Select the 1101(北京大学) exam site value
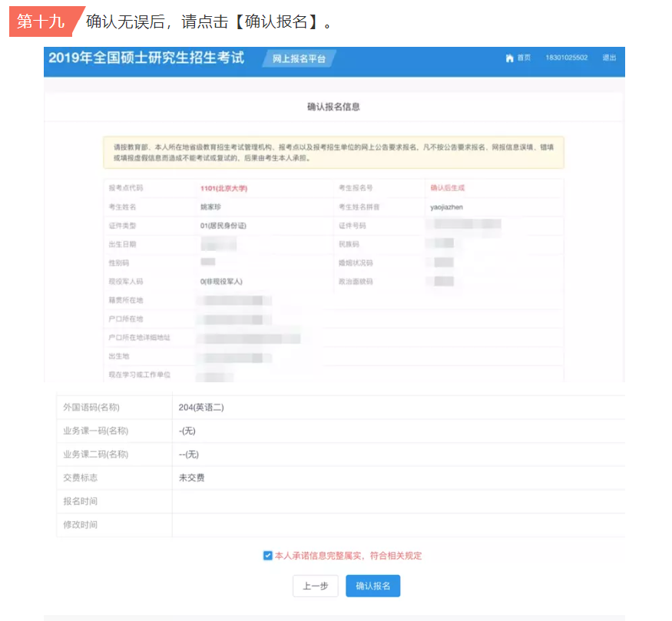Viewport: 672px width, 621px height. 223,188
